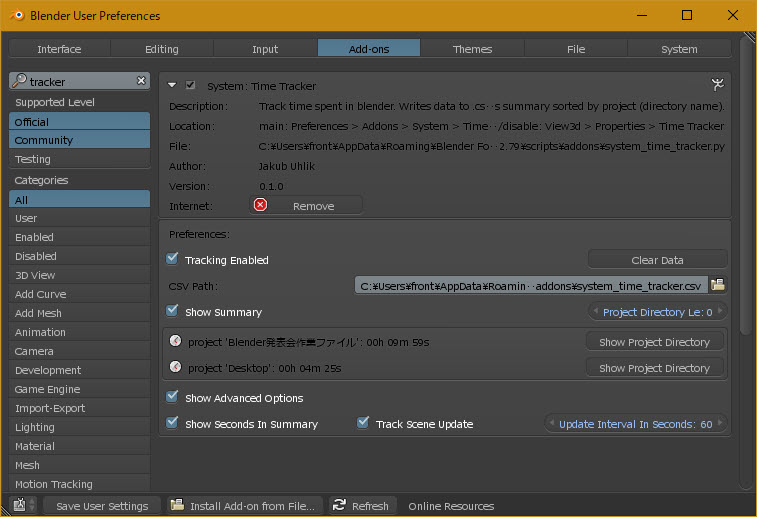757x517 pixels.
Task: Toggle Show Advanced Options checkbox
Action: pos(172,397)
